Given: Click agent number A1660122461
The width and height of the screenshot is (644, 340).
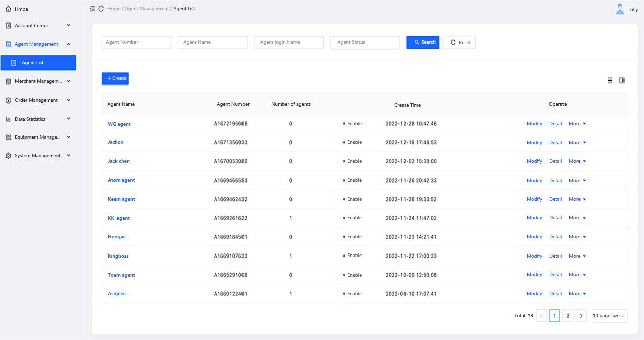Looking at the screenshot, I should point(231,294).
